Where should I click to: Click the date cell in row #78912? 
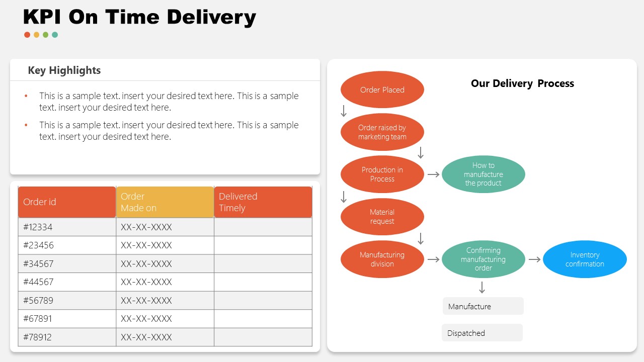point(165,337)
